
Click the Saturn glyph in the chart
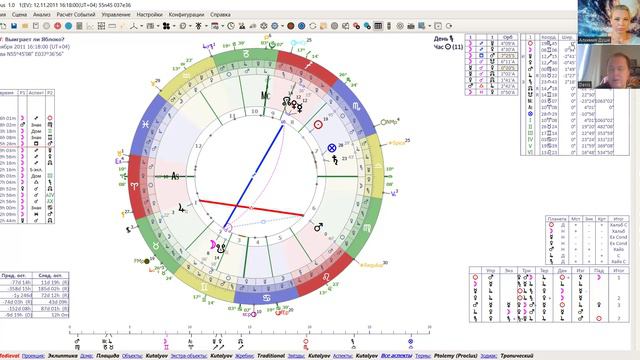coord(335,160)
